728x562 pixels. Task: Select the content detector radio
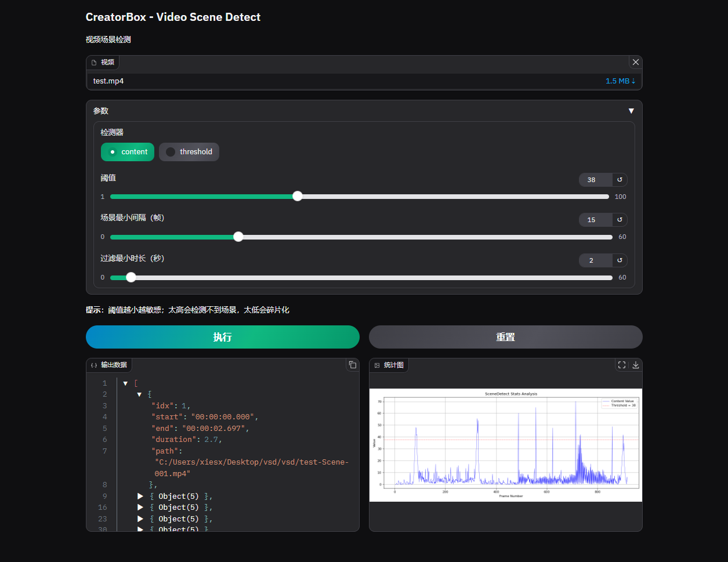pos(128,152)
